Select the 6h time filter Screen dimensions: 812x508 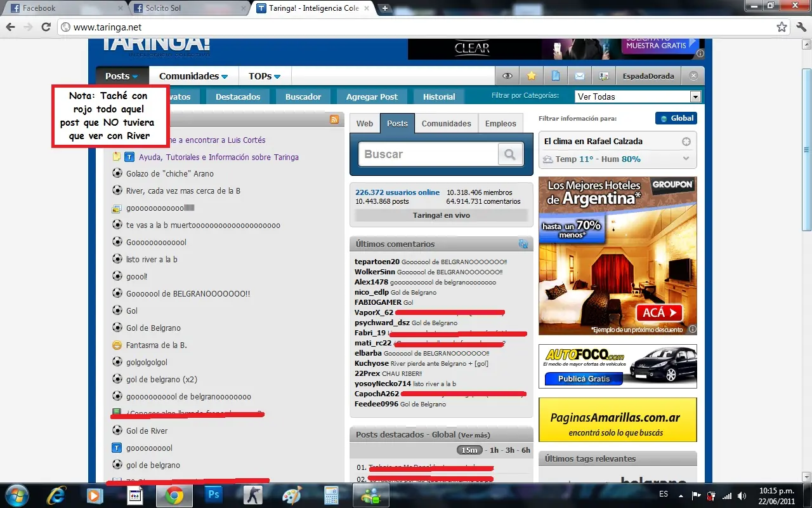point(525,450)
